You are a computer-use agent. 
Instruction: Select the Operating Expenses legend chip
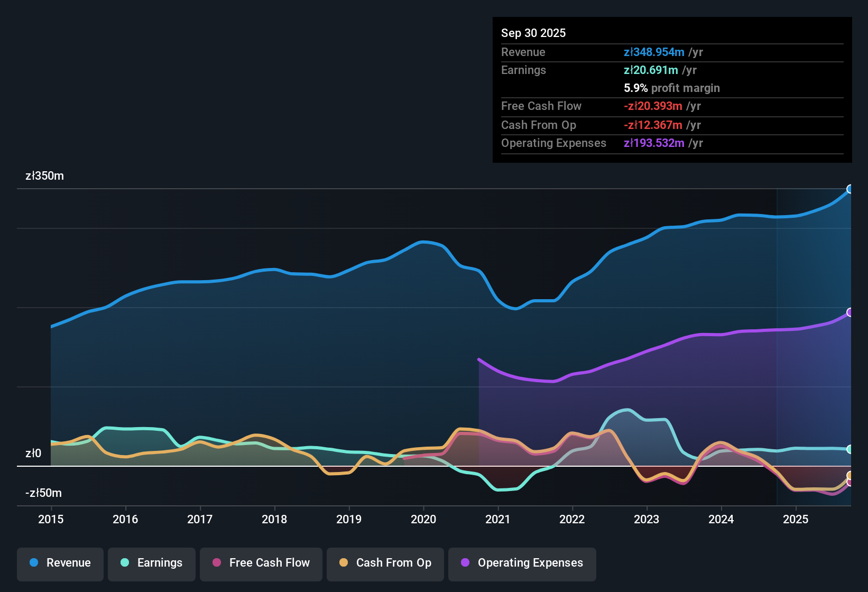click(522, 563)
